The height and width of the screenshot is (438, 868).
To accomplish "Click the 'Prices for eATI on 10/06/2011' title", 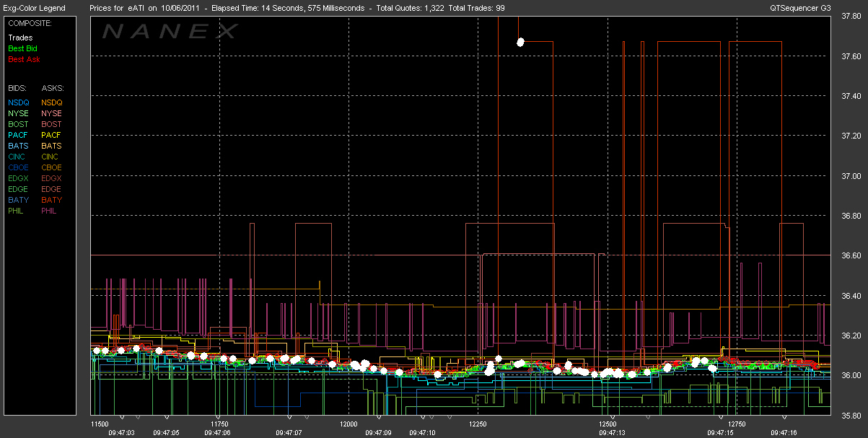I will tap(145, 8).
